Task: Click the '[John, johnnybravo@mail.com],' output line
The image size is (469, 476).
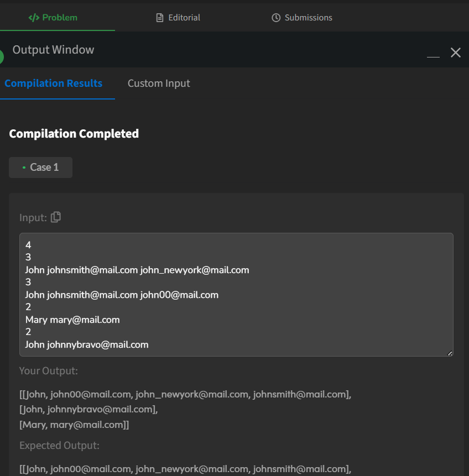Action: click(x=88, y=409)
